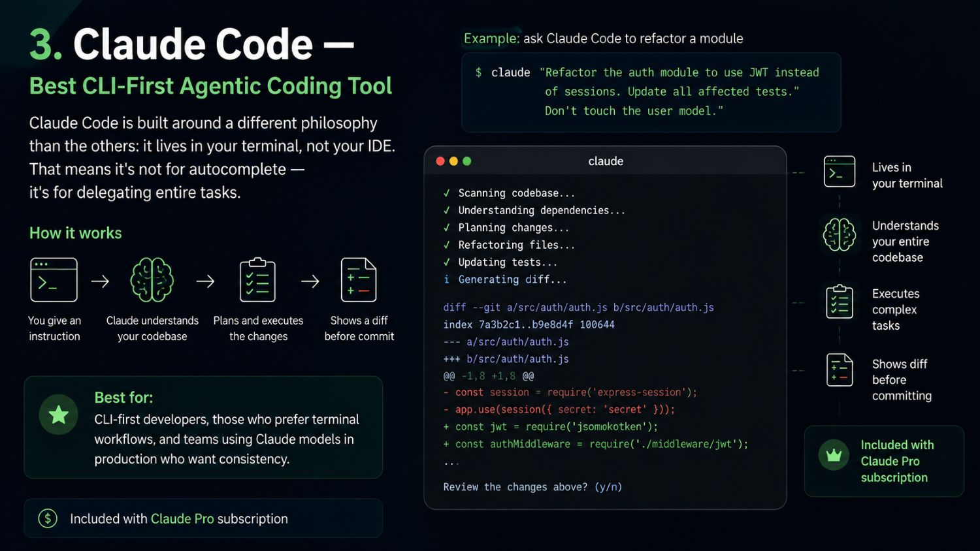Click the 'How it works' heading
The height and width of the screenshot is (551, 980).
pyautogui.click(x=75, y=233)
